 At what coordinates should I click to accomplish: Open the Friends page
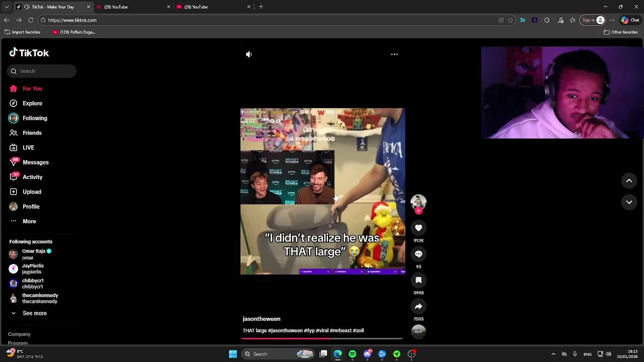(25, 133)
